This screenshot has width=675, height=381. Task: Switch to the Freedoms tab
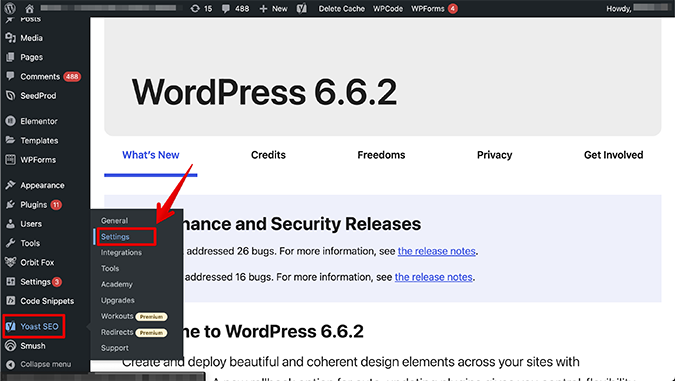[381, 155]
